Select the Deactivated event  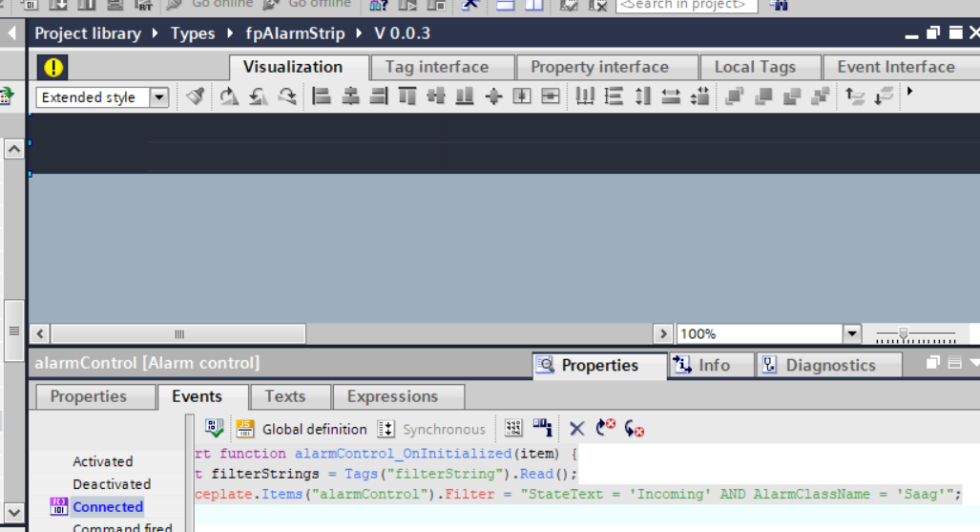[112, 484]
